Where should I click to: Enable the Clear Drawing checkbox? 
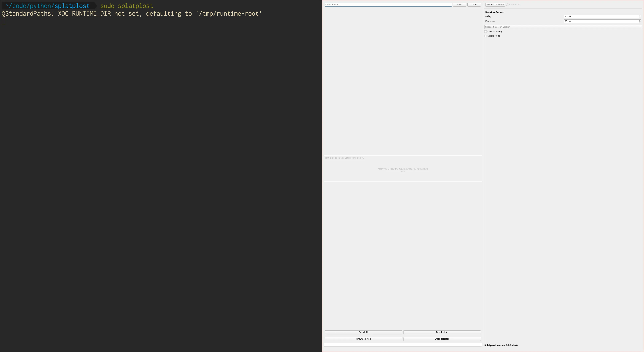point(486,32)
